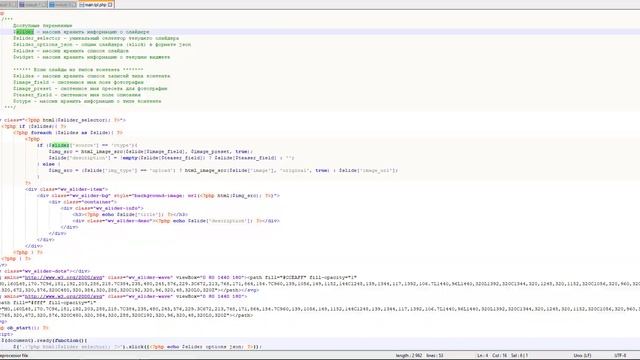Click the file icon on main.tpl.php tab

point(82,5)
